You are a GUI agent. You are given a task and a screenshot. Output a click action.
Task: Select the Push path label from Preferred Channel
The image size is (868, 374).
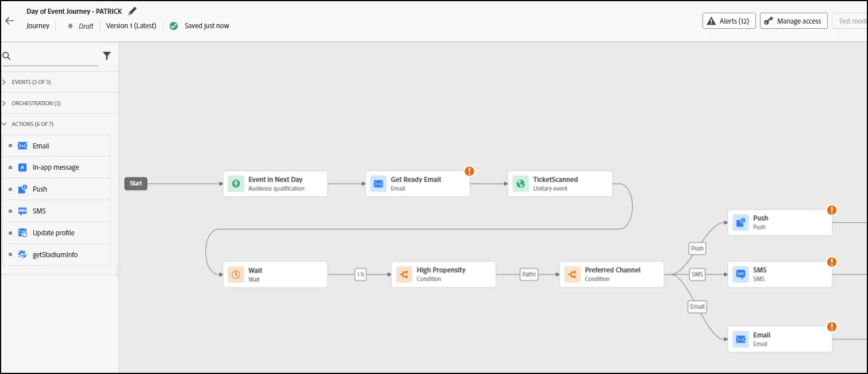click(x=697, y=249)
